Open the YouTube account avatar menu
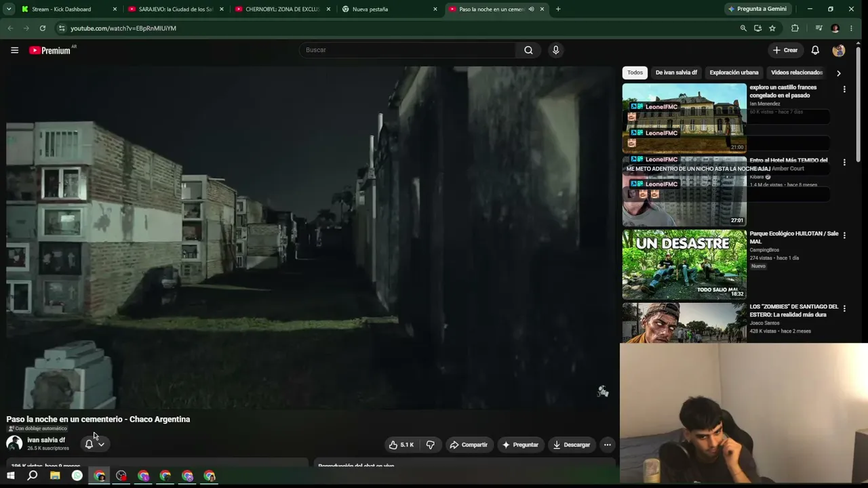This screenshot has width=868, height=488. (x=839, y=50)
